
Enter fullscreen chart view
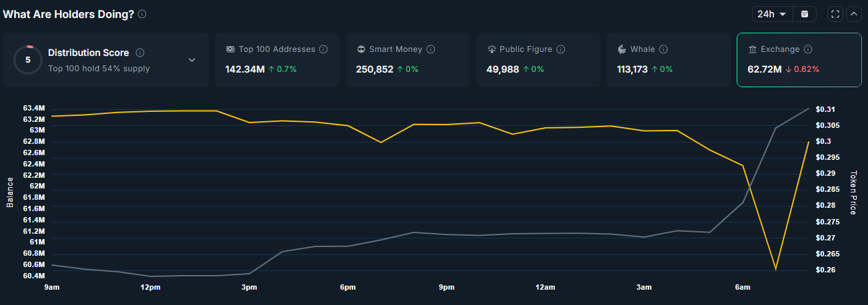point(835,14)
